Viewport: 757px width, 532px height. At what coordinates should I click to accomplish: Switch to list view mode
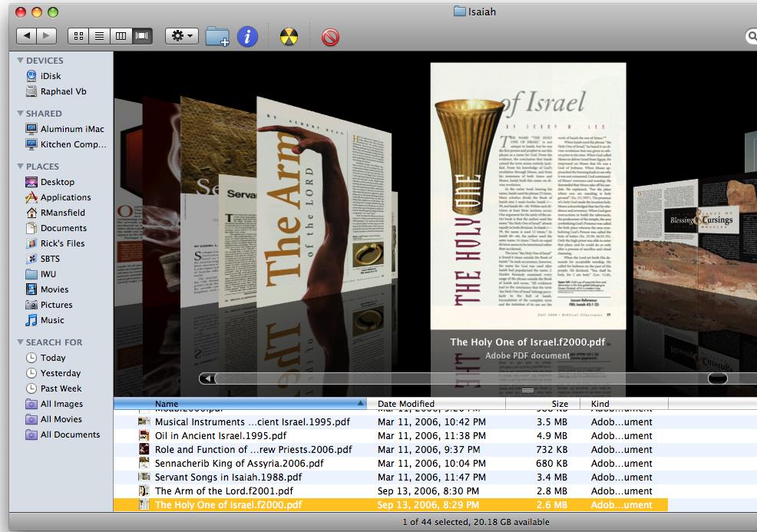pyautogui.click(x=99, y=35)
